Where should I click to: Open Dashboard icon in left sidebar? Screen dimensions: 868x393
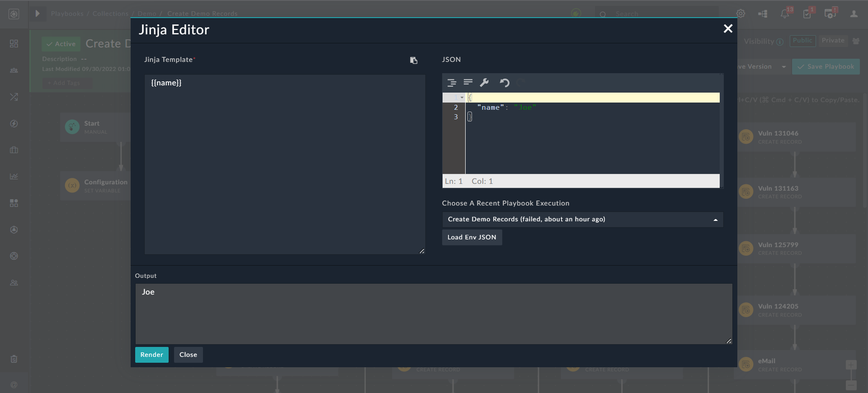(14, 43)
